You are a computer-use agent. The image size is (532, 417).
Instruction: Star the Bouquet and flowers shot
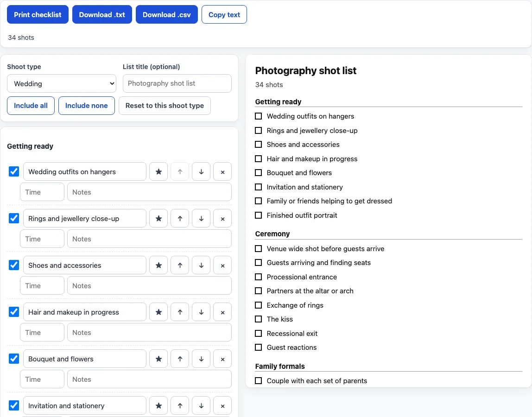[158, 359]
